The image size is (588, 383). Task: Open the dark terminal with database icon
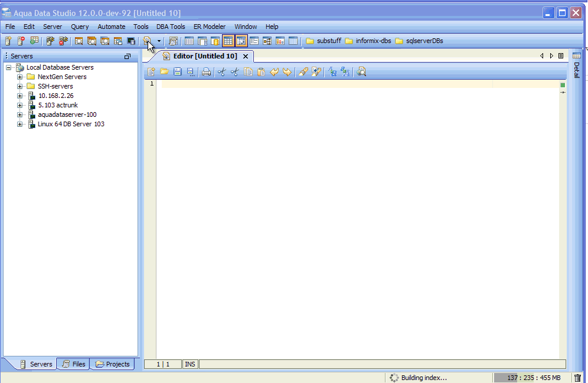131,41
